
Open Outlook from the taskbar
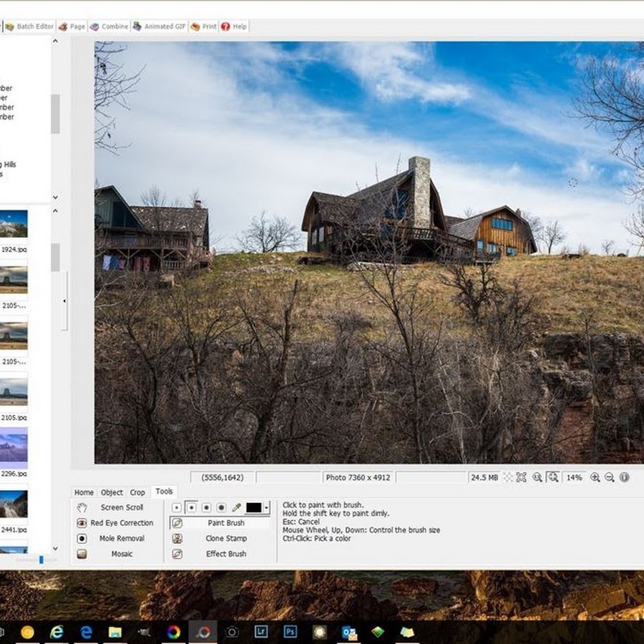click(348, 632)
